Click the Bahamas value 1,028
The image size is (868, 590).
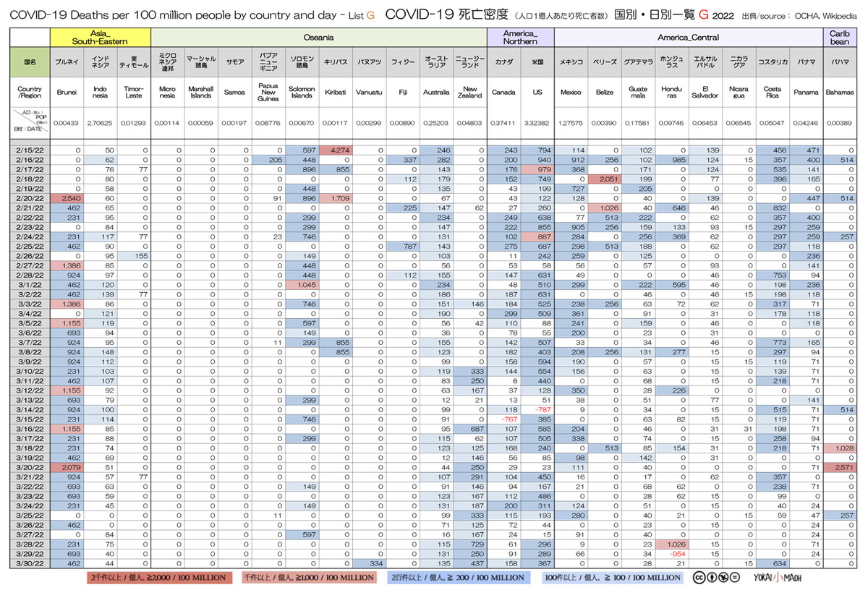839,448
